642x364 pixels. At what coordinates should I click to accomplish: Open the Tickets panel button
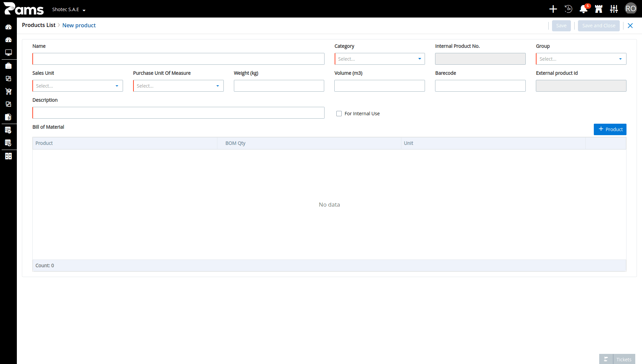pyautogui.click(x=617, y=359)
